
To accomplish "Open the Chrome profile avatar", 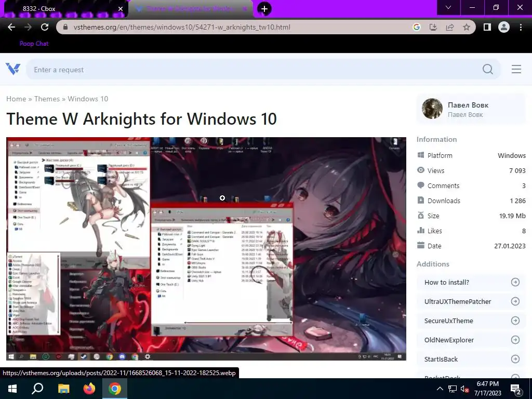I will pos(504,27).
